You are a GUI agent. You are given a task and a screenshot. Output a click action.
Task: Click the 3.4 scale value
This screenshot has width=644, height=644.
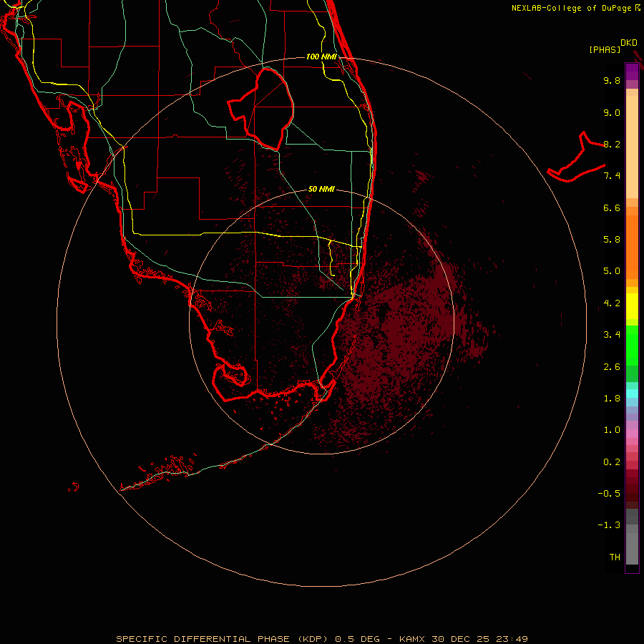click(x=612, y=335)
